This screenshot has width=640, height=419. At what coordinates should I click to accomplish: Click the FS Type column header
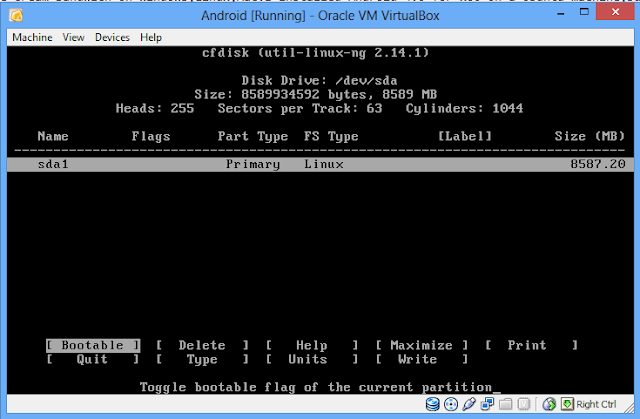331,136
